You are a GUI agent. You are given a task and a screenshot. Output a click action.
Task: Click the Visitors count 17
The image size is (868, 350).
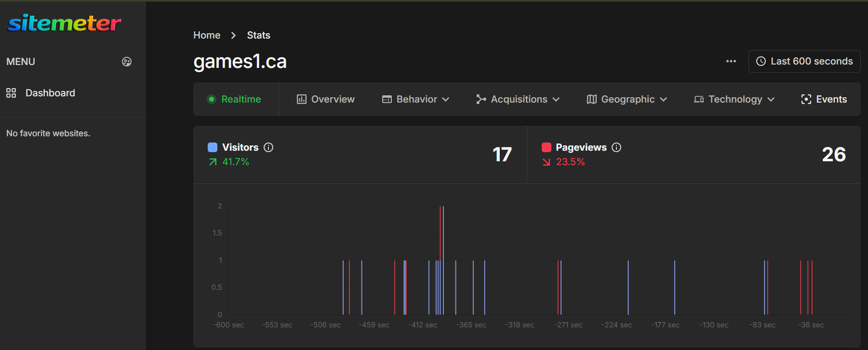pyautogui.click(x=502, y=155)
